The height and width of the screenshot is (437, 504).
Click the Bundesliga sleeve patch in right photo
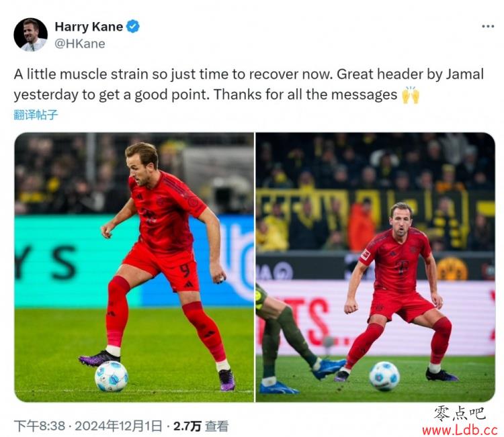pyautogui.click(x=366, y=254)
